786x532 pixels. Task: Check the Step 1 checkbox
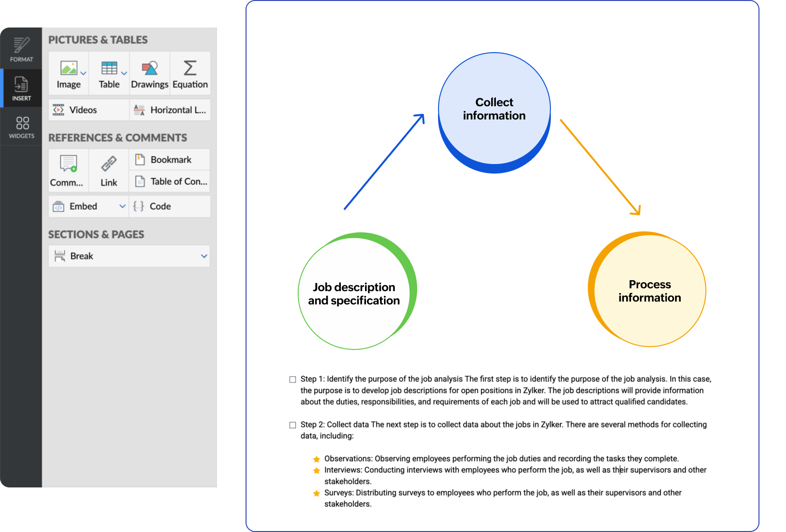pyautogui.click(x=292, y=379)
